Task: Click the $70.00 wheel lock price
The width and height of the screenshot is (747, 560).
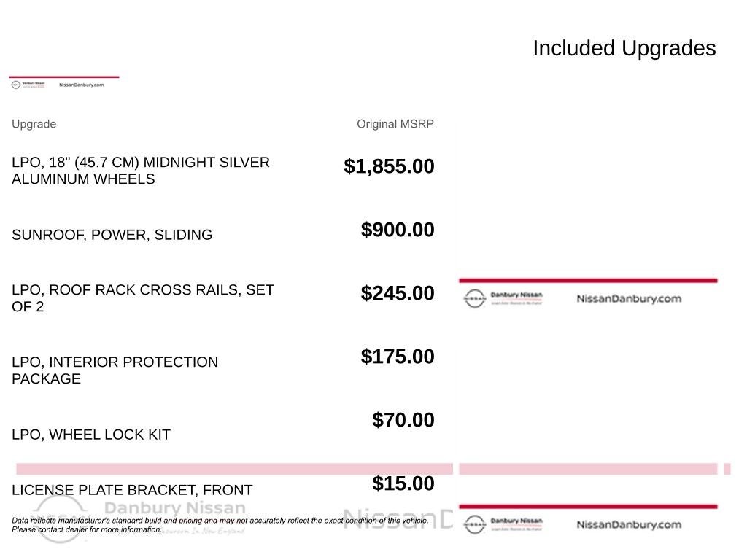Action: (403, 420)
